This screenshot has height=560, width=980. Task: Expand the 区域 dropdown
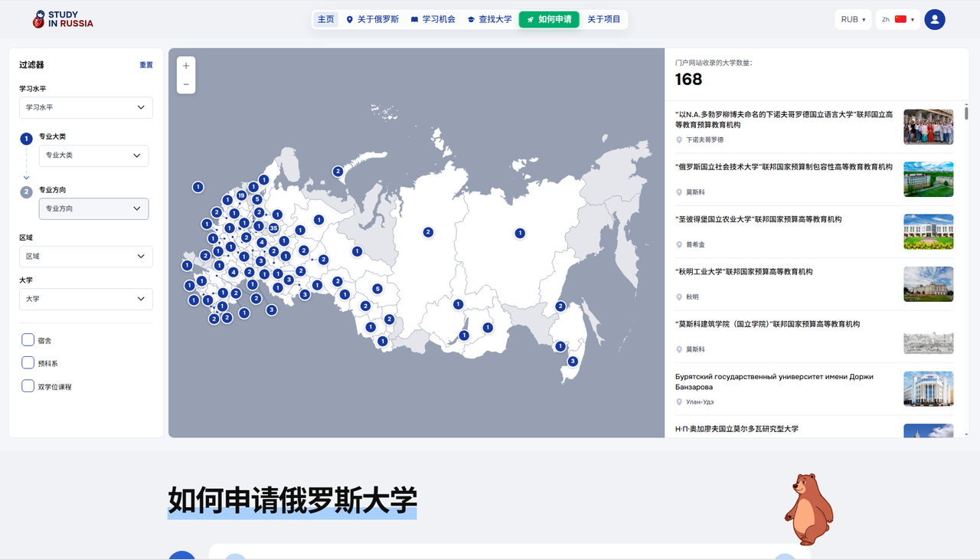pyautogui.click(x=86, y=257)
